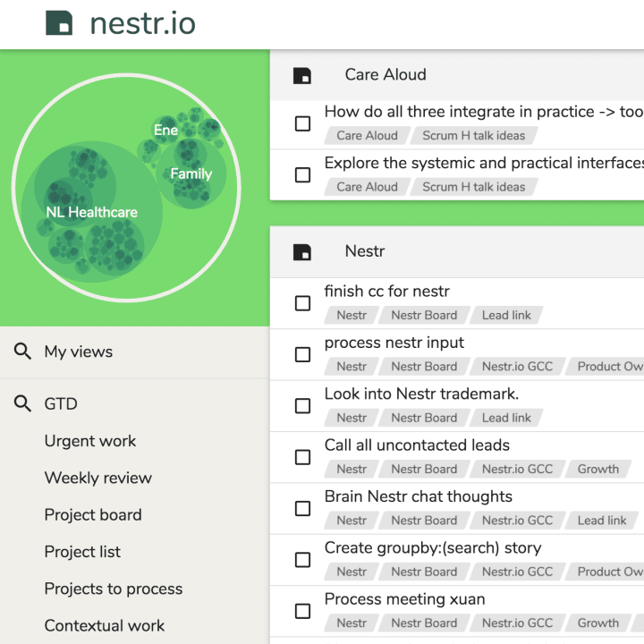644x644 pixels.
Task: Click Scrum H talk ideas tag under 'How do all three'
Action: [x=474, y=136]
